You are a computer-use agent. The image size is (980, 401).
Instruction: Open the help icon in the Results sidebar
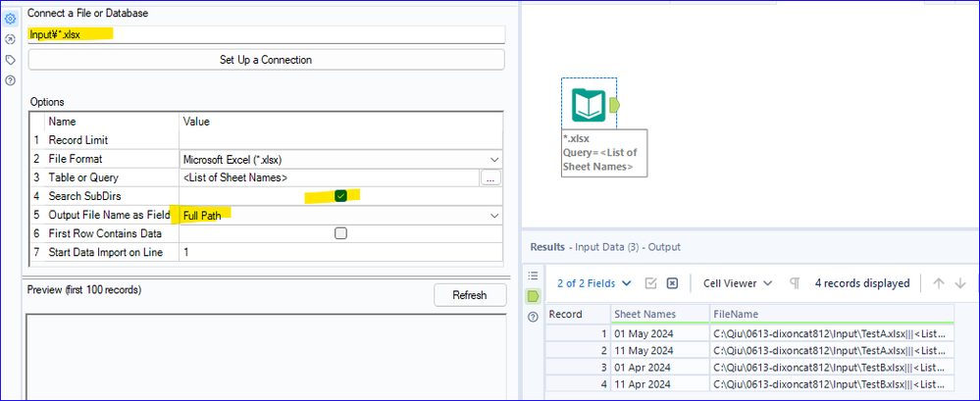pos(533,317)
